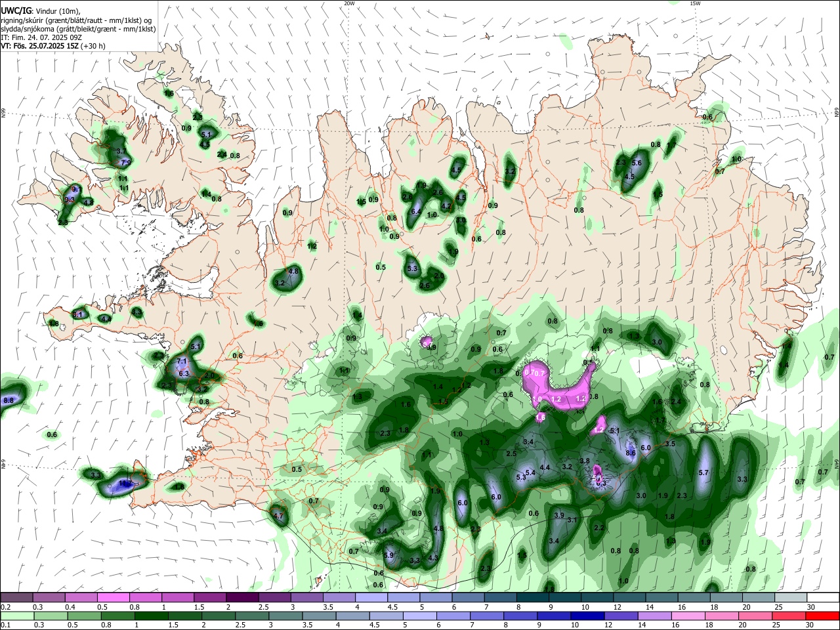This screenshot has width=840, height=630.
Task: Click the 5.9 precipitation value near the south coast
Action: (x=388, y=555)
